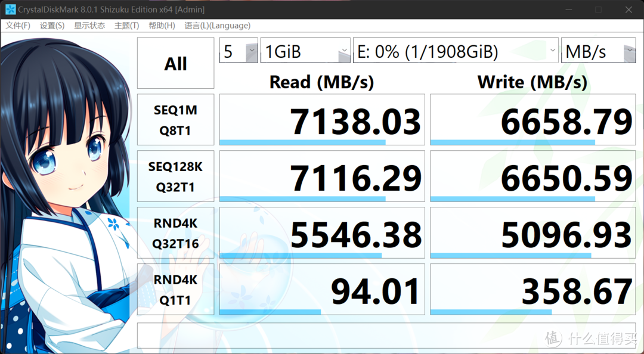Image resolution: width=644 pixels, height=354 pixels.
Task: Run the SEQ1M Q8T1 benchmark
Action: (175, 119)
